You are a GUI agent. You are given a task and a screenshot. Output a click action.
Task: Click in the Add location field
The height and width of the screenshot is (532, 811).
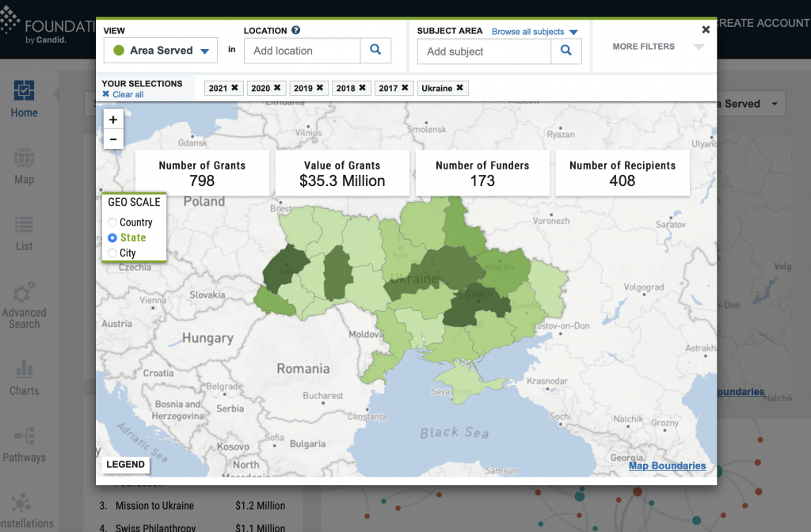tap(302, 51)
